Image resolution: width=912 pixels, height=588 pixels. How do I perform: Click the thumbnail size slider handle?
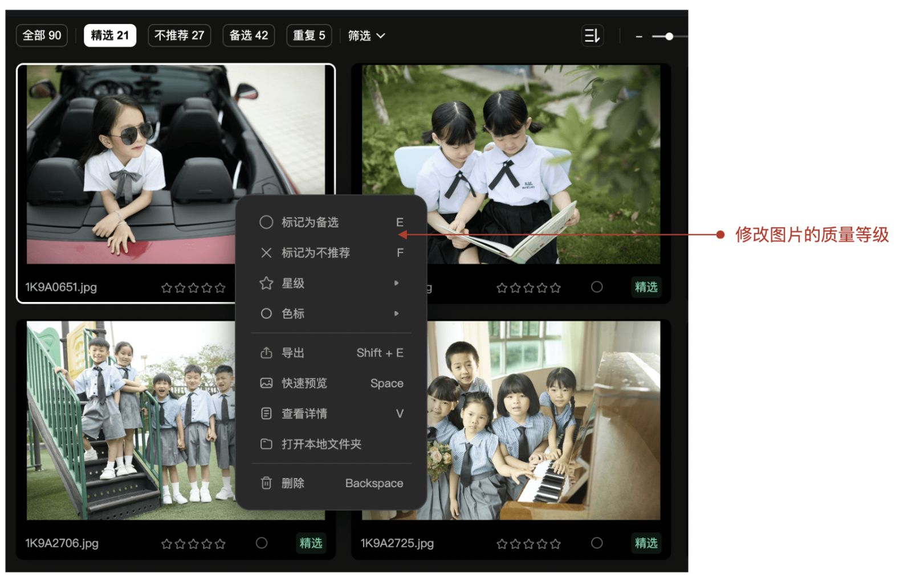coord(669,36)
